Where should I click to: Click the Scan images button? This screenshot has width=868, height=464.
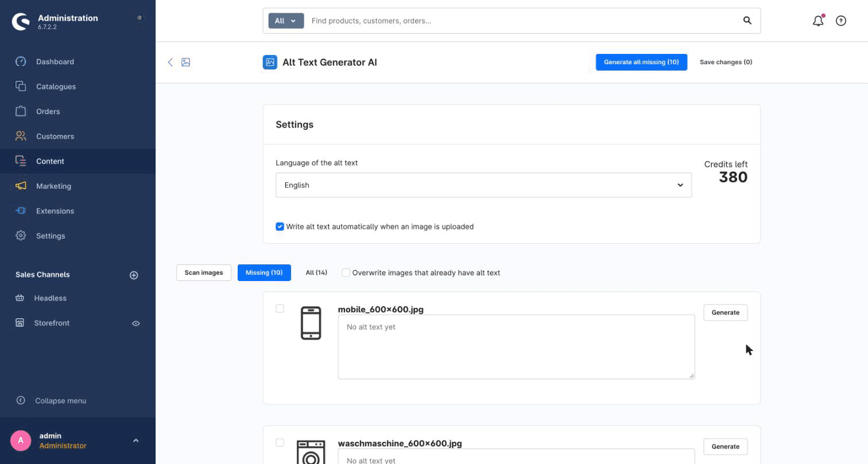[x=204, y=272]
